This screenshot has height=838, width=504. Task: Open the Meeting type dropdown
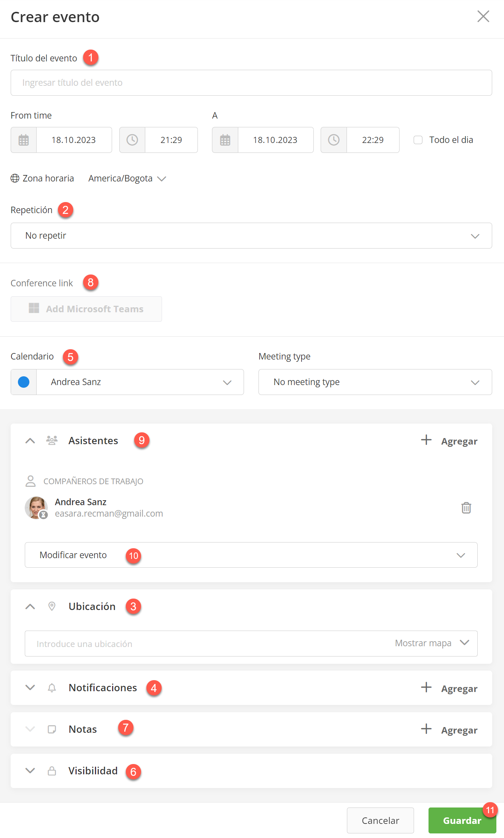click(x=375, y=382)
